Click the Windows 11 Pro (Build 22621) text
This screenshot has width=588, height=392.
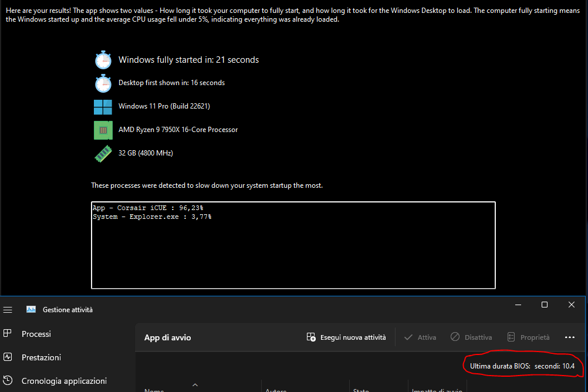pyautogui.click(x=164, y=106)
